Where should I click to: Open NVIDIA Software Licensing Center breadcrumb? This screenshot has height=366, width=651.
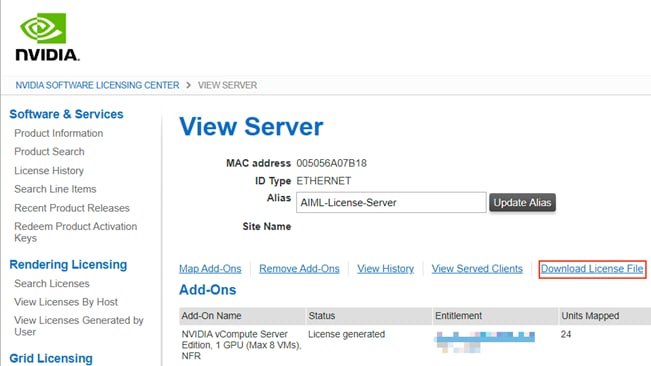point(97,85)
